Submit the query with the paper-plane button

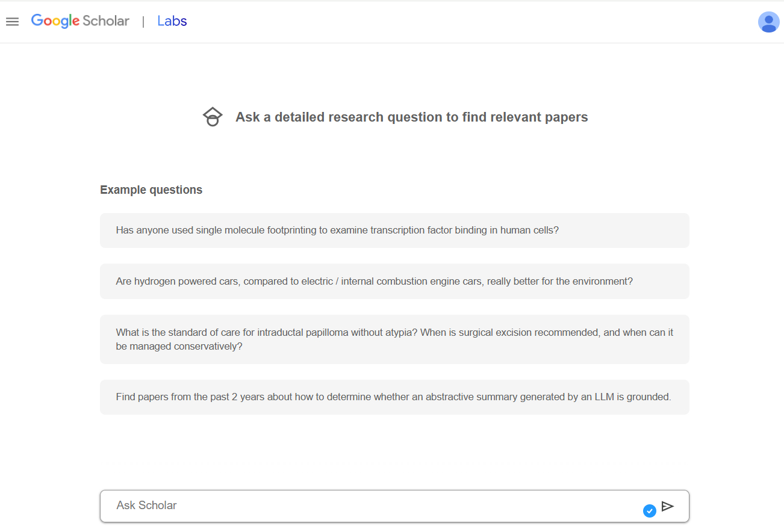[x=667, y=506]
